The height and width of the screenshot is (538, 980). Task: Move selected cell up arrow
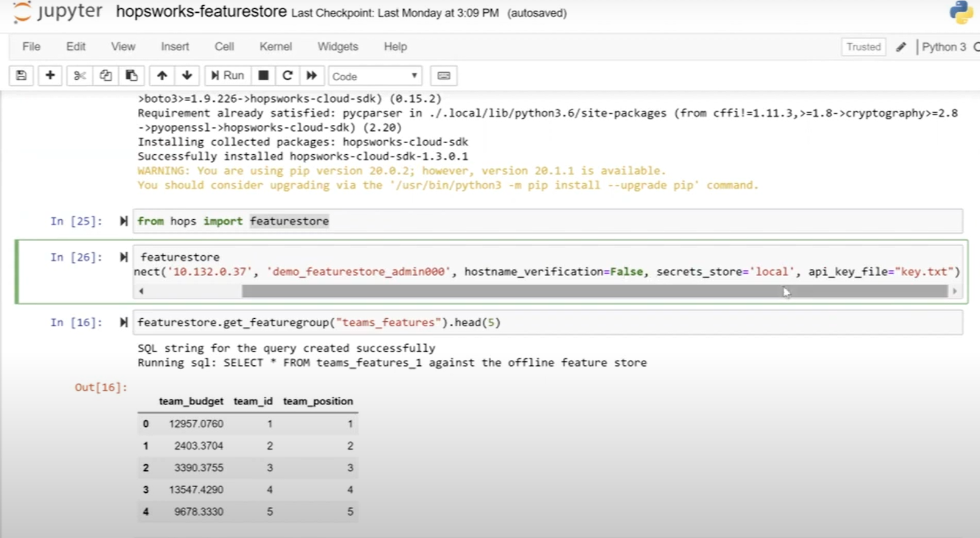tap(162, 75)
